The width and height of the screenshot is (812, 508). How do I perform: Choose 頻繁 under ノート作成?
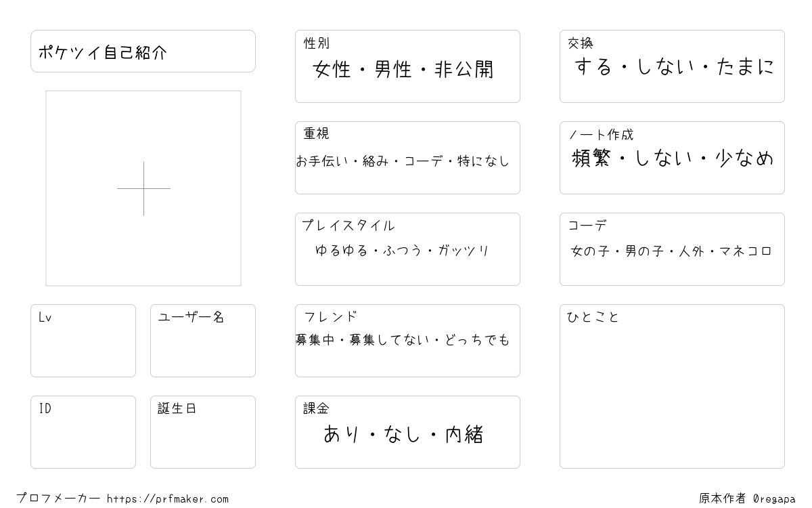(591, 158)
